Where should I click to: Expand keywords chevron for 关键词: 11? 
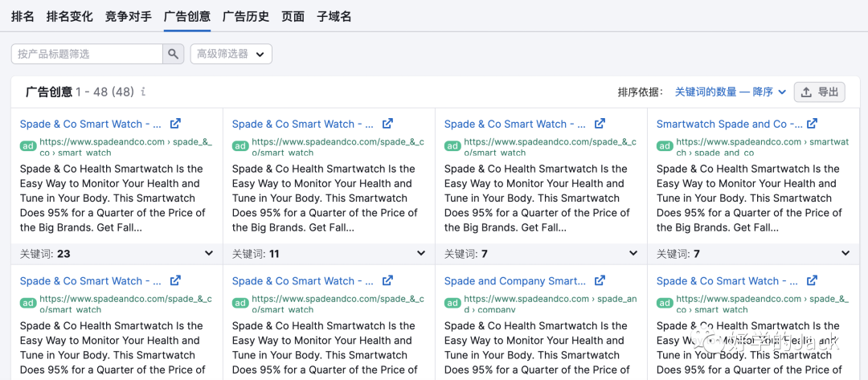[421, 253]
